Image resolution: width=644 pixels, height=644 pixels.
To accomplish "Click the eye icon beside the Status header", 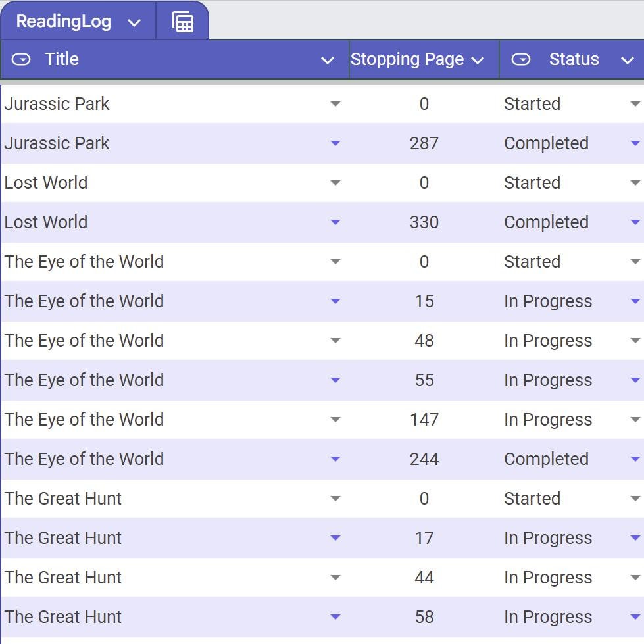I will [x=520, y=59].
